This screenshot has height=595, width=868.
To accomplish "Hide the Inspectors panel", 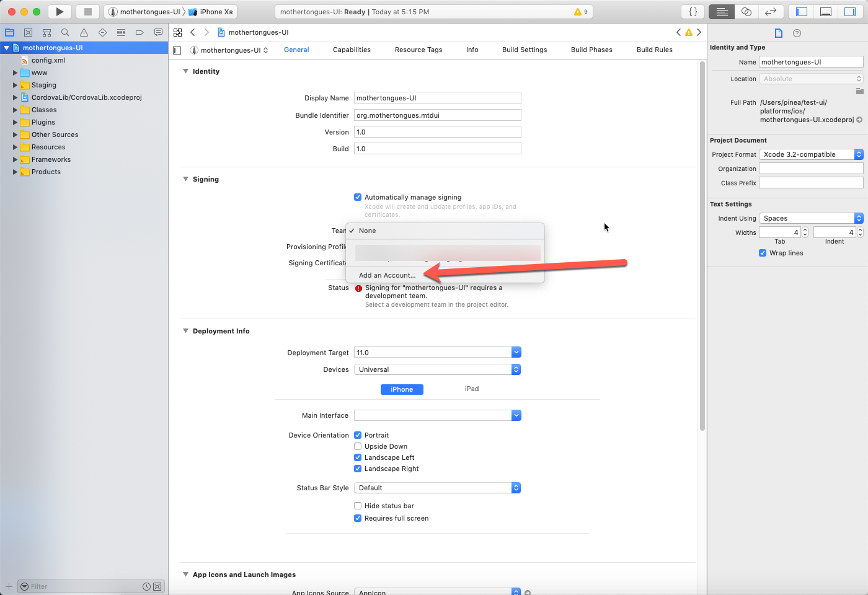I will [850, 12].
